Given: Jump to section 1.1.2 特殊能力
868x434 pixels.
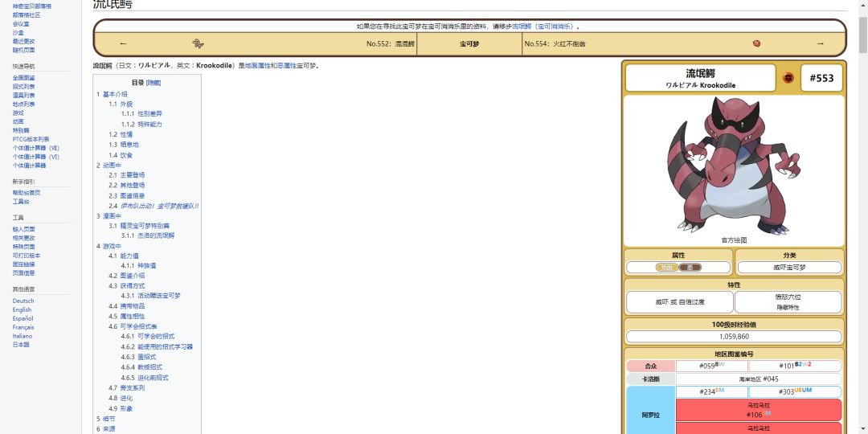Looking at the screenshot, I should pos(141,124).
